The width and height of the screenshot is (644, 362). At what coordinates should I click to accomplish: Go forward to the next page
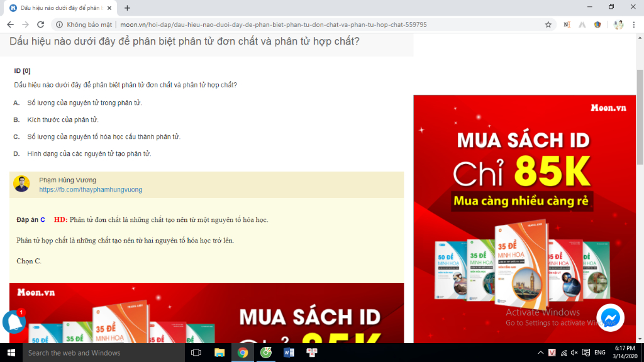25,25
